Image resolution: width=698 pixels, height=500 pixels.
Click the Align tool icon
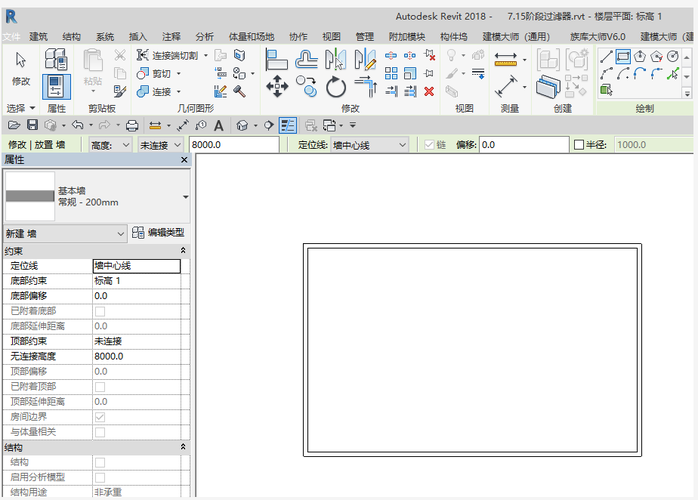tap(276, 60)
